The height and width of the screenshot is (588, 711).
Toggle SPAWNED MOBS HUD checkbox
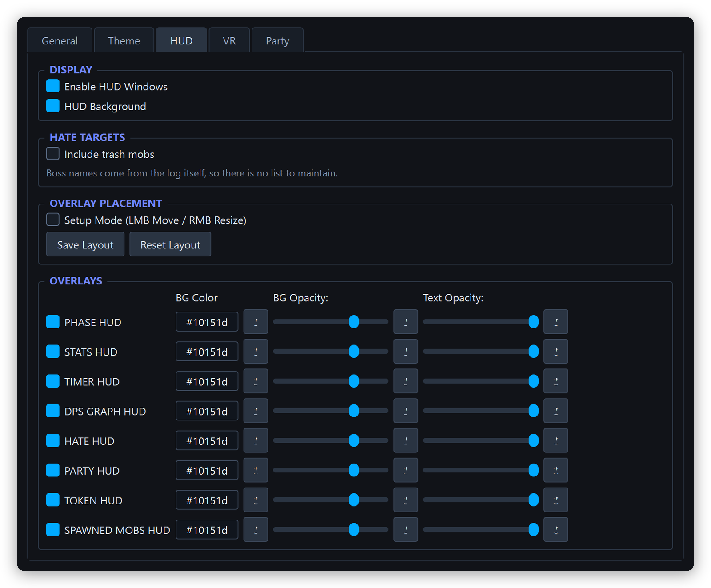[53, 530]
